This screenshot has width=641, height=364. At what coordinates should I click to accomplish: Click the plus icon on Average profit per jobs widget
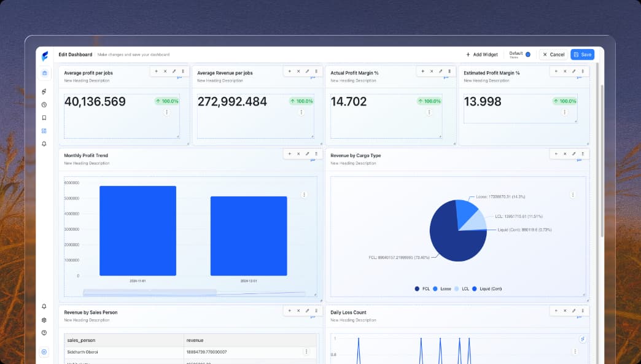coord(157,71)
